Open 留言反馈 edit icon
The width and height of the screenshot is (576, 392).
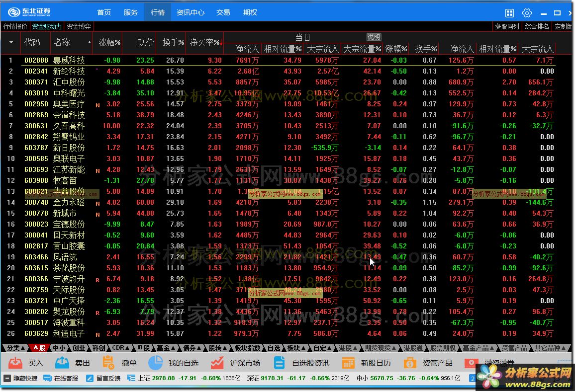click(x=90, y=378)
